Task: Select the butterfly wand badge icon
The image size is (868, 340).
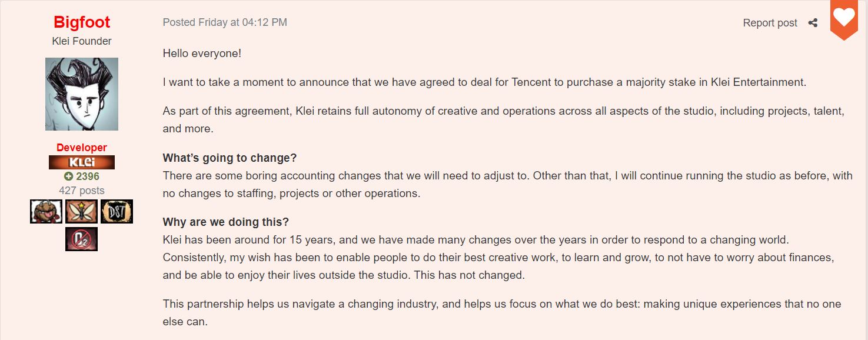Action: coord(81,212)
